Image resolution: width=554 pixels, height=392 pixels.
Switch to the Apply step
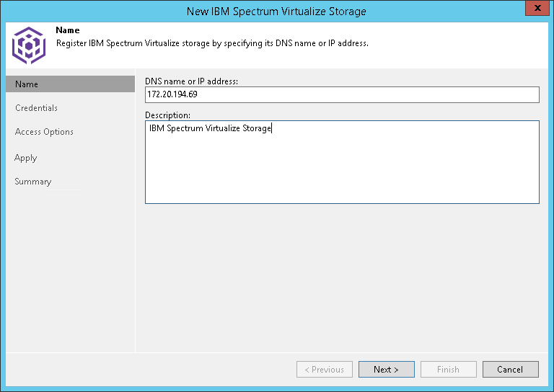pos(26,158)
